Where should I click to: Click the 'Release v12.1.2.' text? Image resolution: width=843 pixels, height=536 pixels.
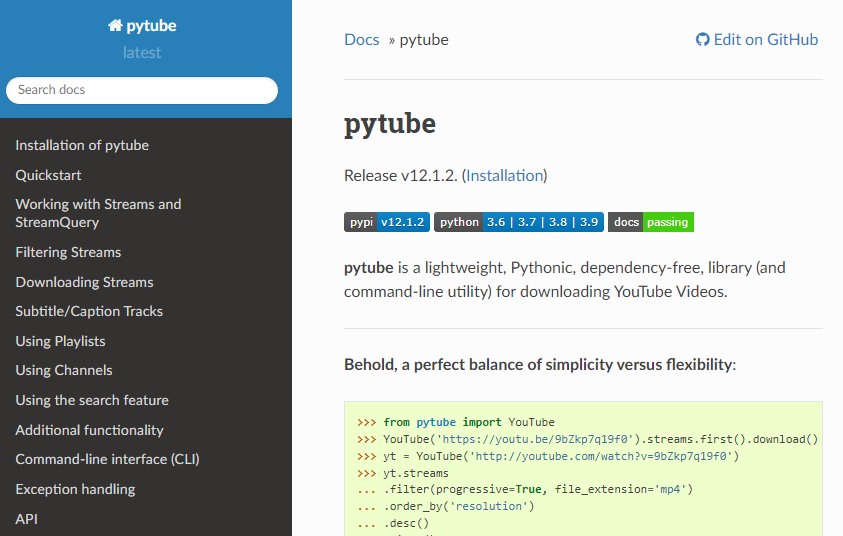(x=401, y=176)
